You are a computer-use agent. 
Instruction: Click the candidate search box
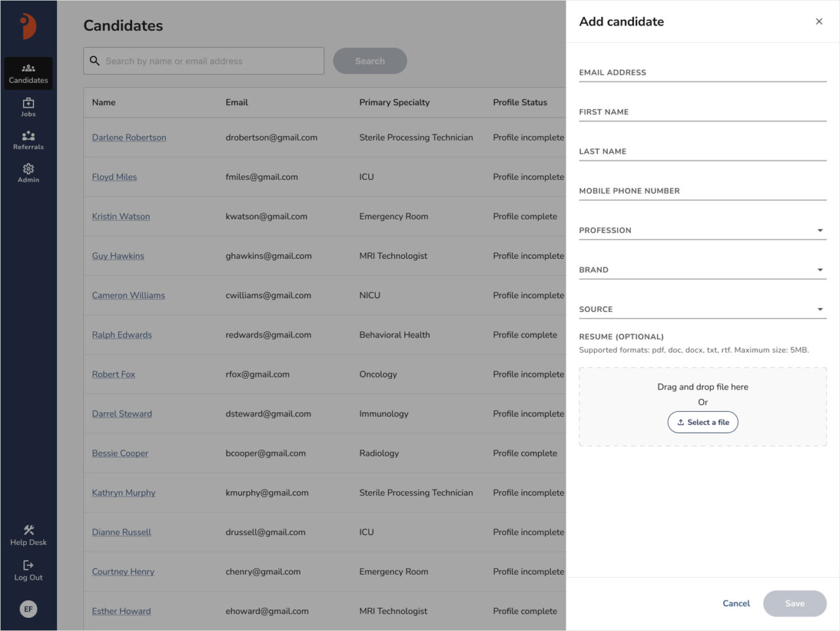pyautogui.click(x=203, y=61)
